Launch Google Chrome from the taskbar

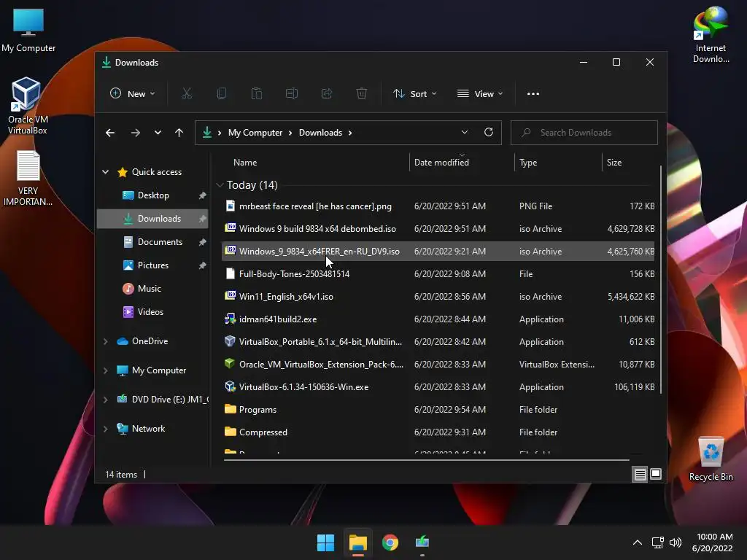(x=390, y=542)
